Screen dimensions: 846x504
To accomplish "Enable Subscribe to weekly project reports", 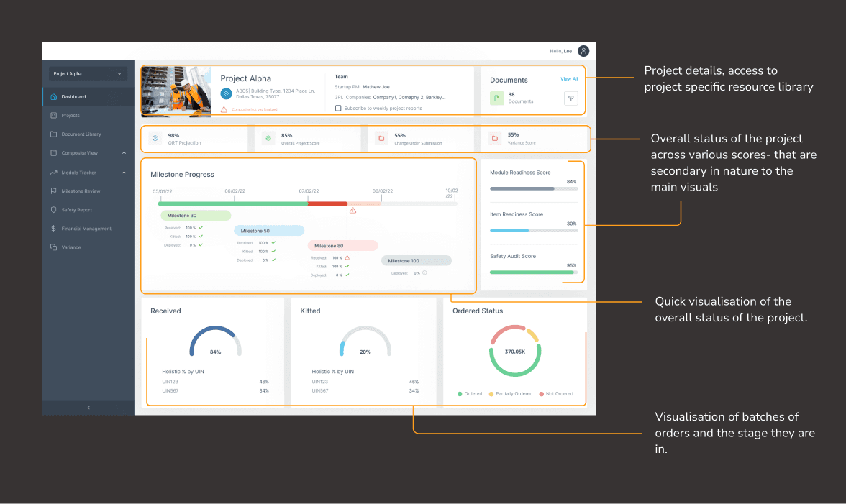I will pyautogui.click(x=338, y=109).
